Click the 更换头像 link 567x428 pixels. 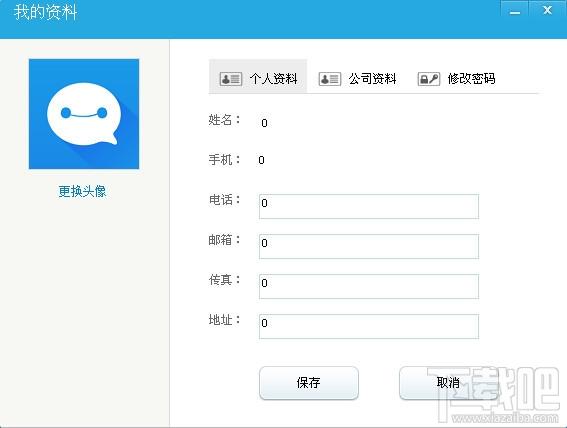82,191
